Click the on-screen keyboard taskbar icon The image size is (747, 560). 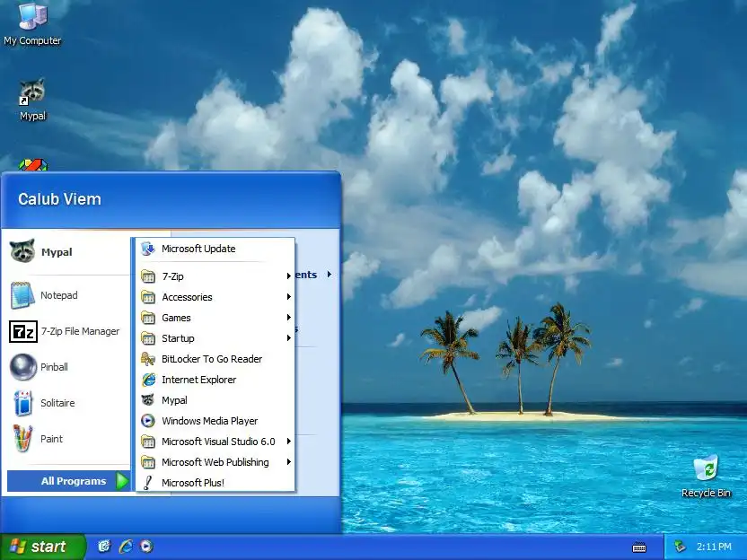tap(639, 547)
